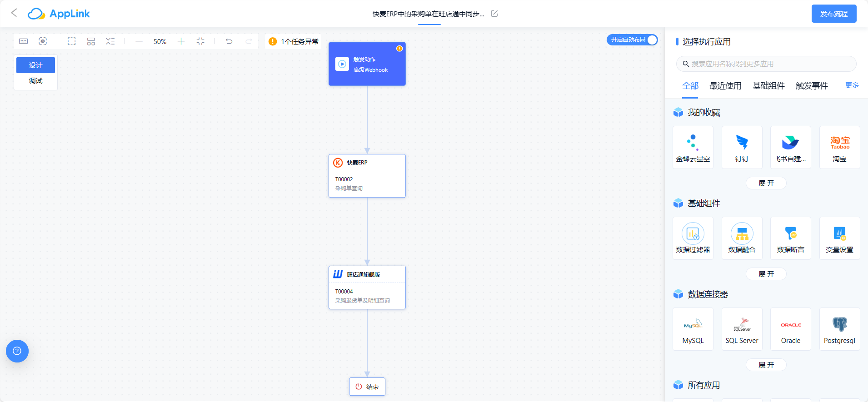This screenshot has width=868, height=402.
Task: Open the 1个任务异常 warning
Action: (293, 41)
